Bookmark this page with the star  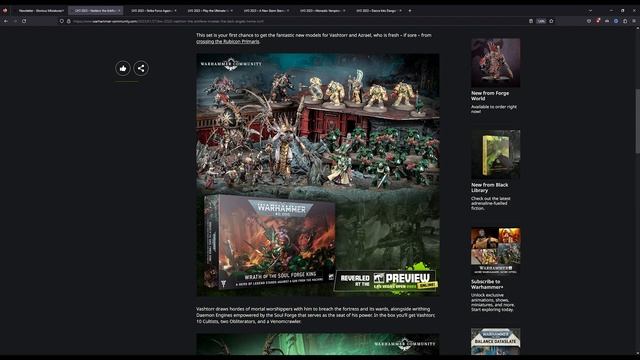pyautogui.click(x=551, y=21)
